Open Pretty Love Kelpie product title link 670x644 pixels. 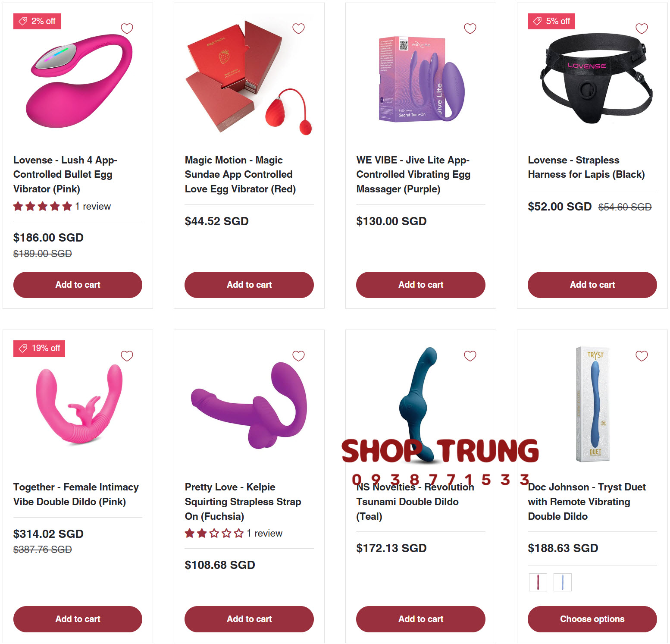pos(243,502)
